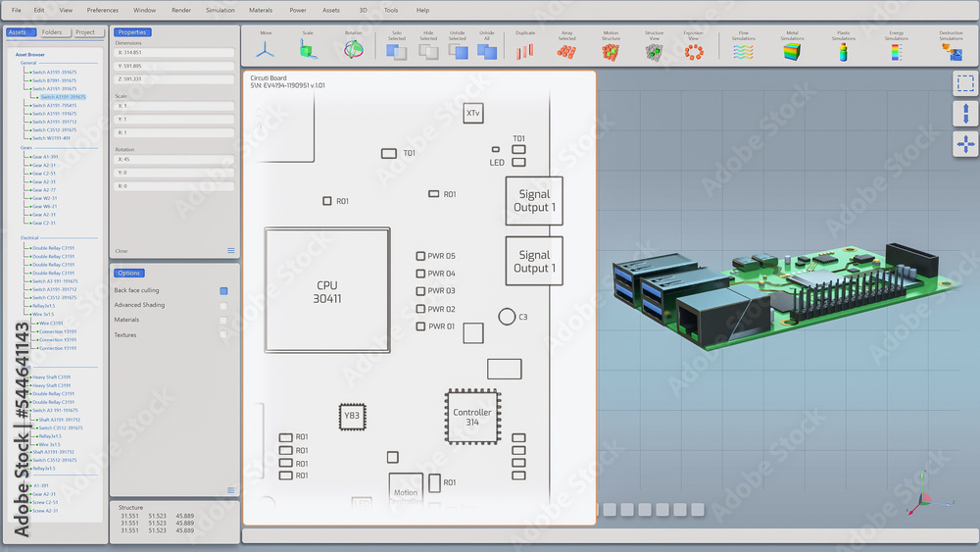Select the highlighted Switch A3191-391675 child item
This screenshot has height=552, width=980.
[x=63, y=97]
